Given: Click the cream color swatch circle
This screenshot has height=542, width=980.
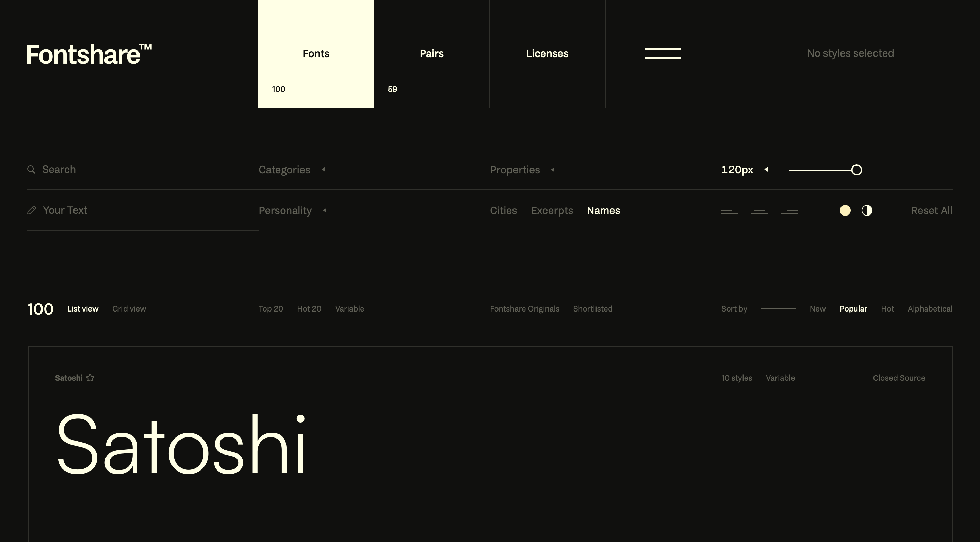Looking at the screenshot, I should 845,210.
